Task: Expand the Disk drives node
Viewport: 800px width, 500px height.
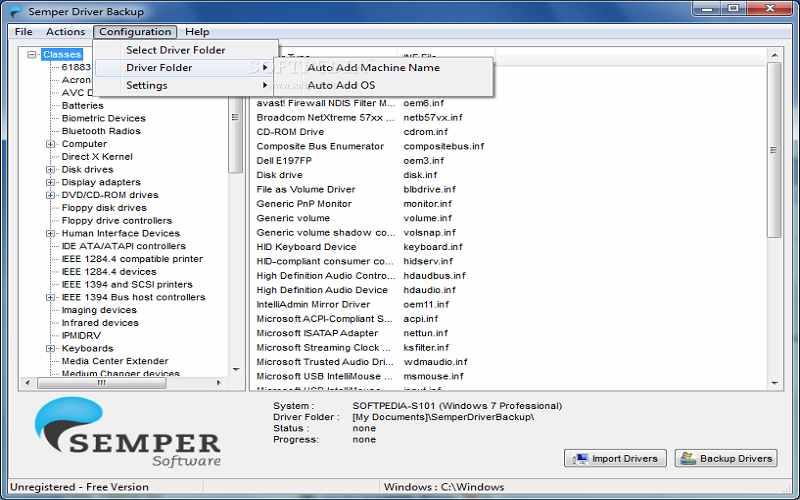Action: click(x=50, y=169)
